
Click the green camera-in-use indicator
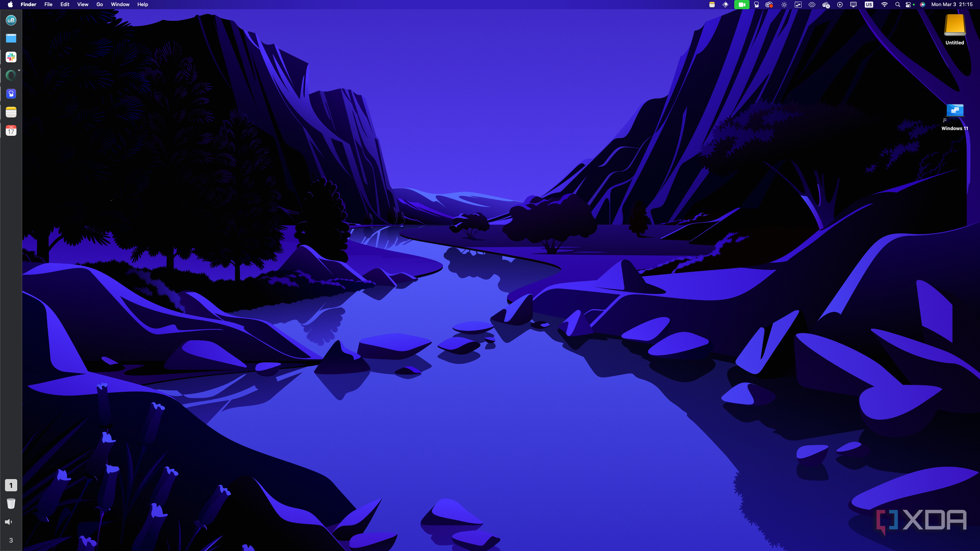point(742,5)
